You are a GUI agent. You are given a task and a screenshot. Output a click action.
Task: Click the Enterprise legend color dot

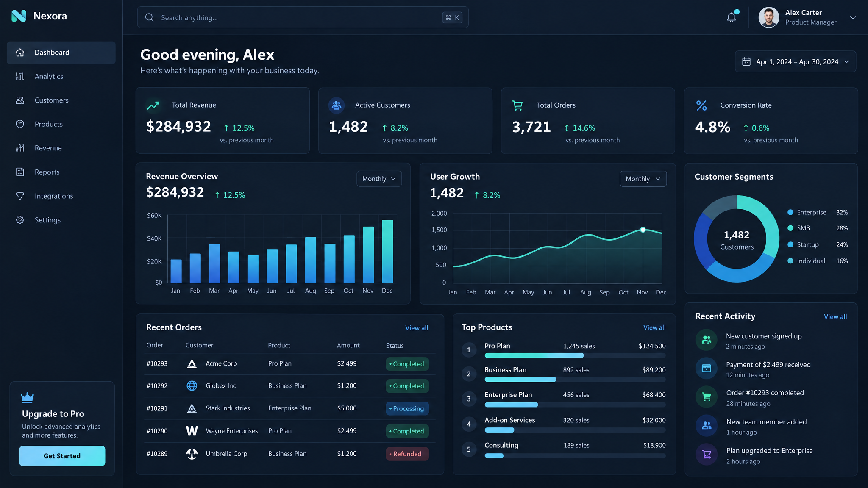coord(790,212)
